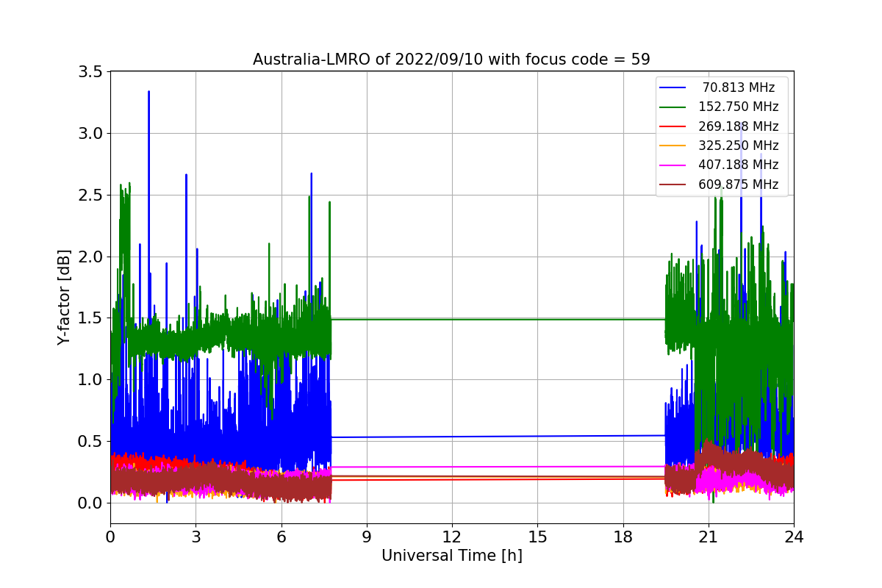Click the x-axis tick label 9
The height and width of the screenshot is (588, 882).
pos(367,537)
